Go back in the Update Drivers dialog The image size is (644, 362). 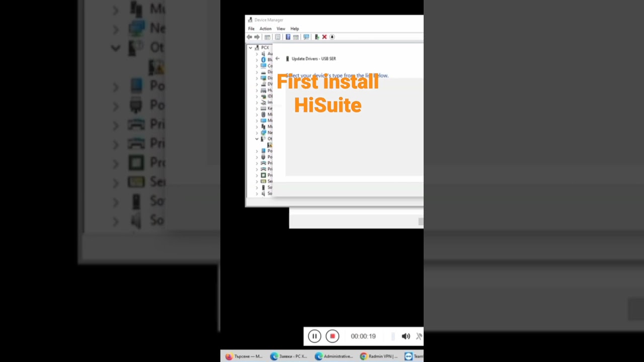277,58
